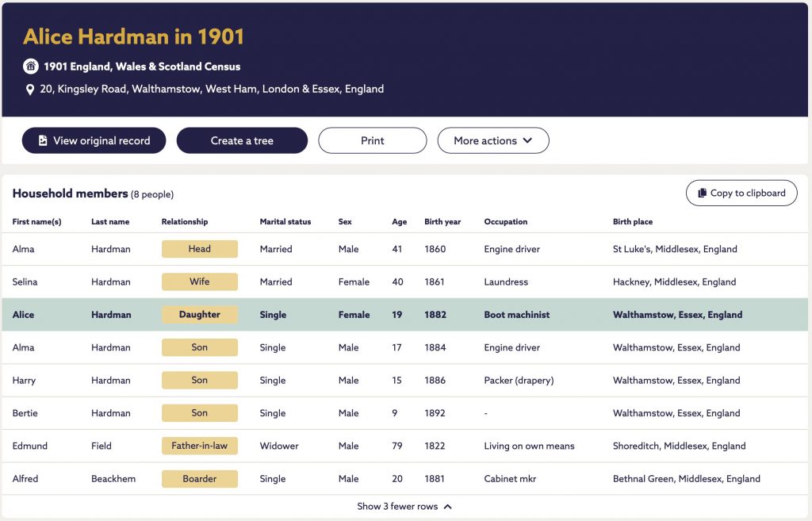Click birth place St Luke's, Middlesex, England
This screenshot has width=812, height=521.
coord(675,248)
